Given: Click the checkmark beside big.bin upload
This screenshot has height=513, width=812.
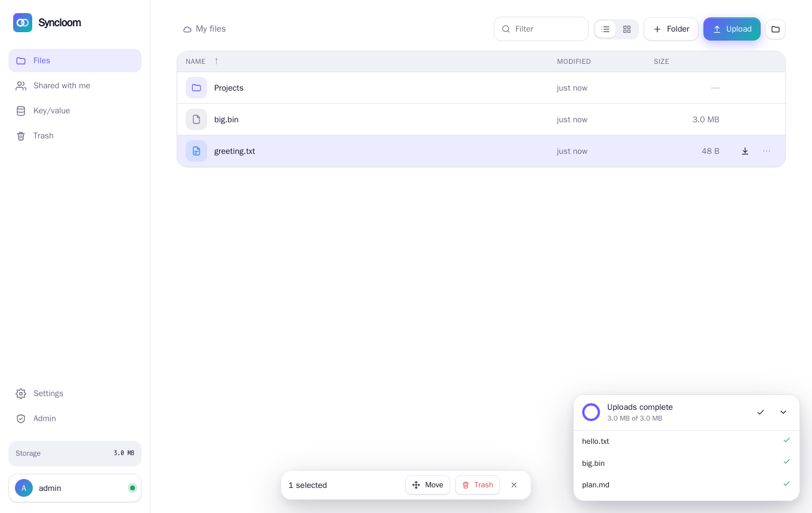Looking at the screenshot, I should click(x=786, y=462).
